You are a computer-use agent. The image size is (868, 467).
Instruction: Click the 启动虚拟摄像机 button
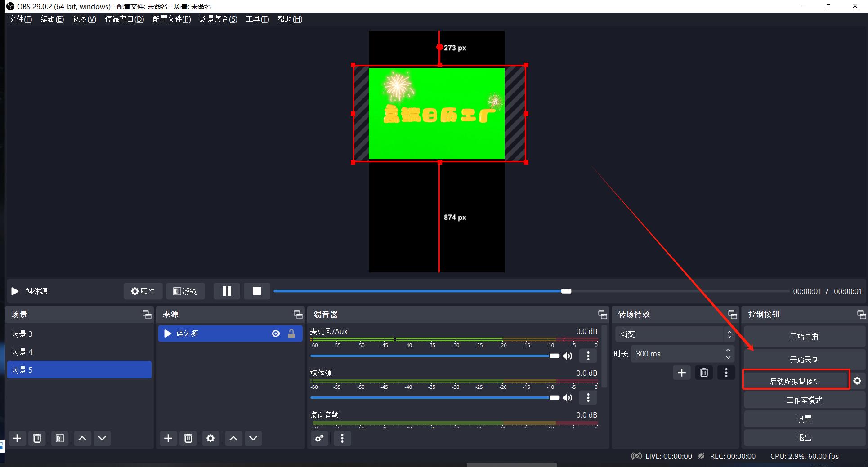(x=795, y=381)
